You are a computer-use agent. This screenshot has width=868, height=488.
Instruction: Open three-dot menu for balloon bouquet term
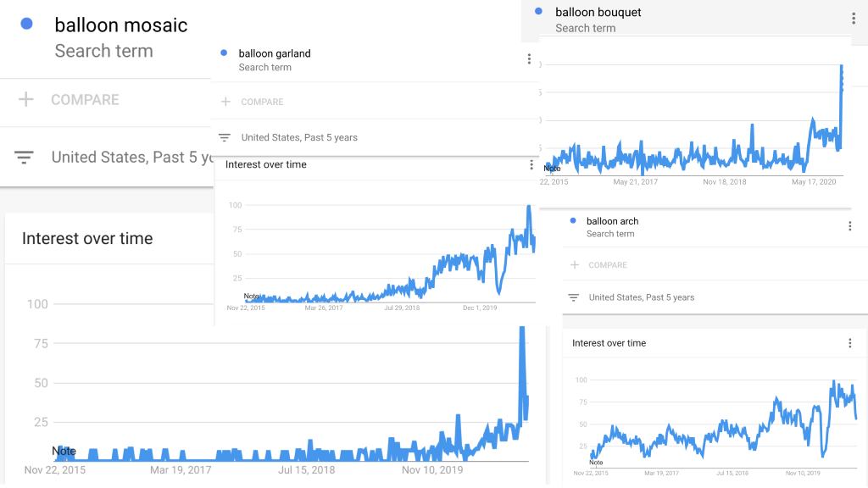pos(853,19)
